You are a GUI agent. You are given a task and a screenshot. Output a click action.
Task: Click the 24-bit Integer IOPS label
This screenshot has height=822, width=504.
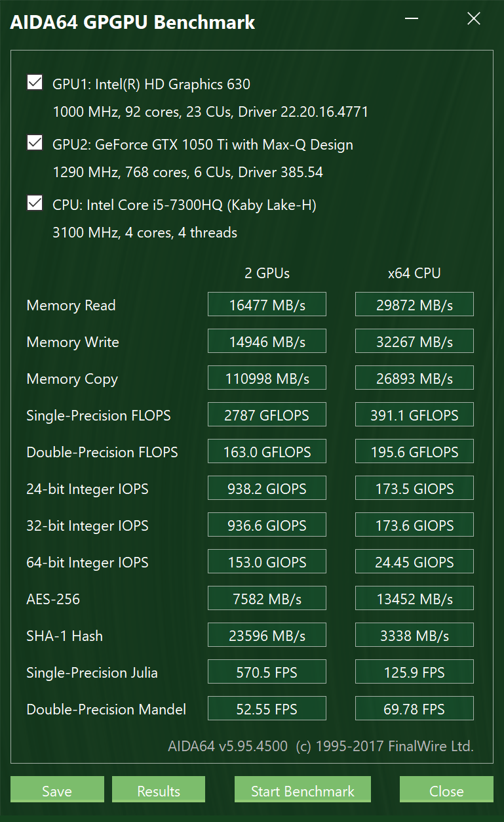pyautogui.click(x=87, y=489)
